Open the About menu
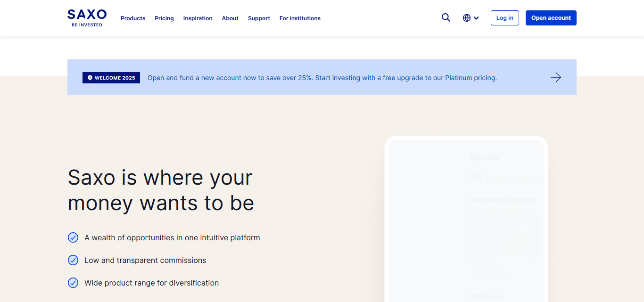Viewport: 644px width, 302px height. click(230, 18)
